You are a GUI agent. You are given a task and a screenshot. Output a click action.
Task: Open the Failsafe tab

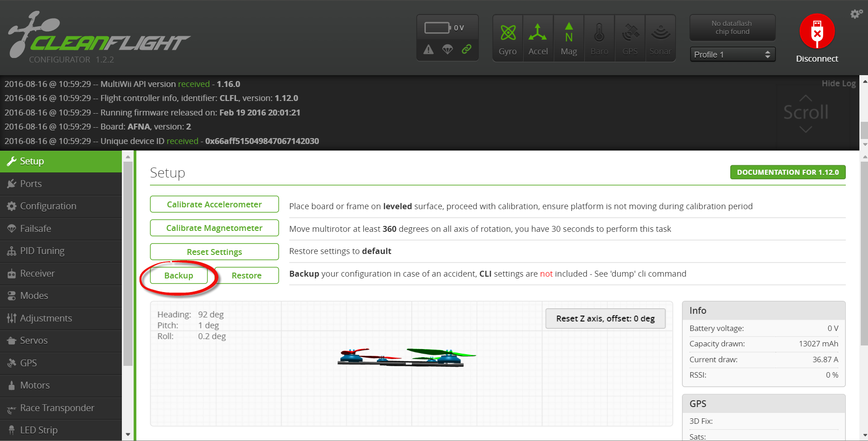click(61, 229)
